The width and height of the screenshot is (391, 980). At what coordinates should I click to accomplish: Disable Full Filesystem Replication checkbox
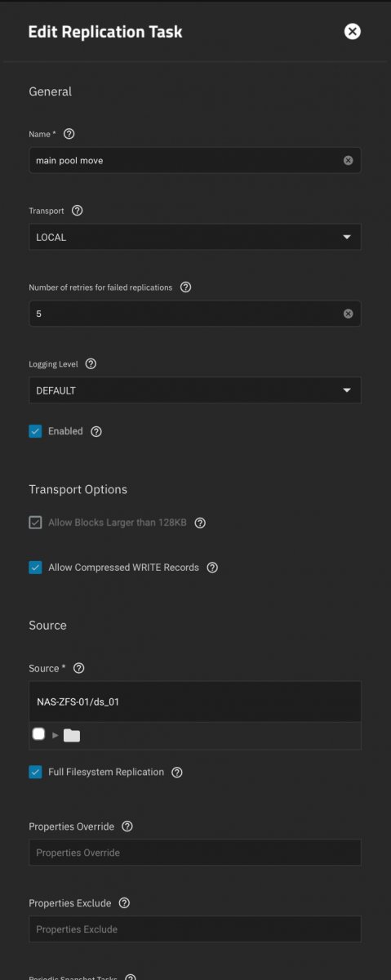pyautogui.click(x=35, y=772)
